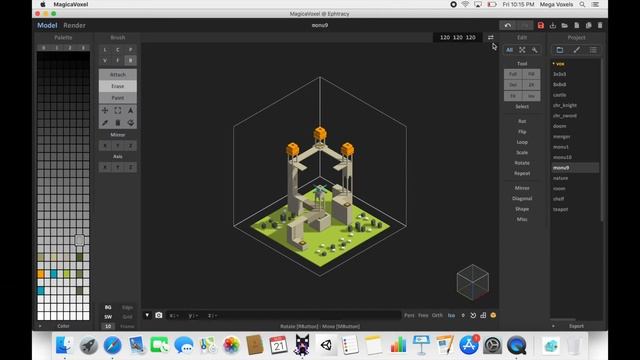
Task: Click the orange circle icon at bottom right
Action: click(x=493, y=315)
